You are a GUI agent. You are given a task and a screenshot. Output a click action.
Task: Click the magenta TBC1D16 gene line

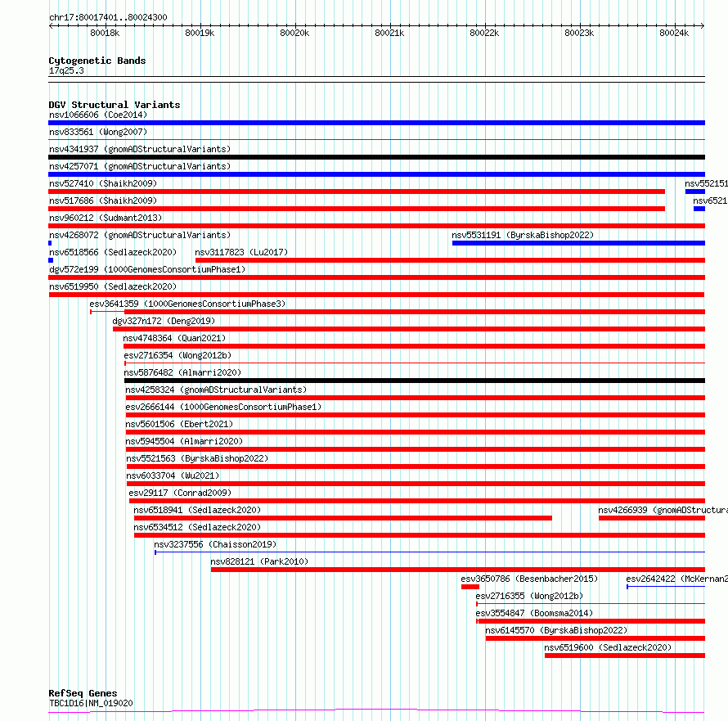(x=376, y=711)
